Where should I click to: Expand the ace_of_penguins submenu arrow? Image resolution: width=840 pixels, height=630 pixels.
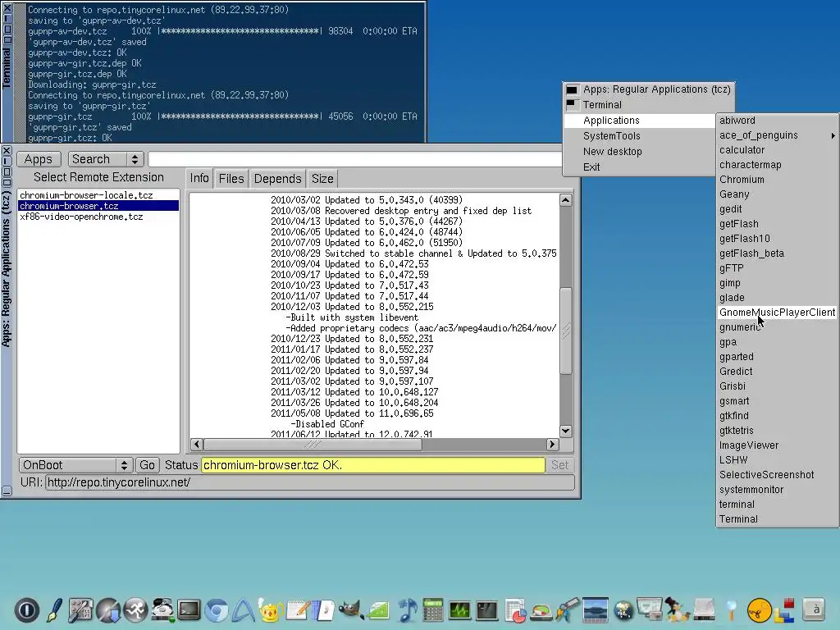pyautogui.click(x=833, y=135)
